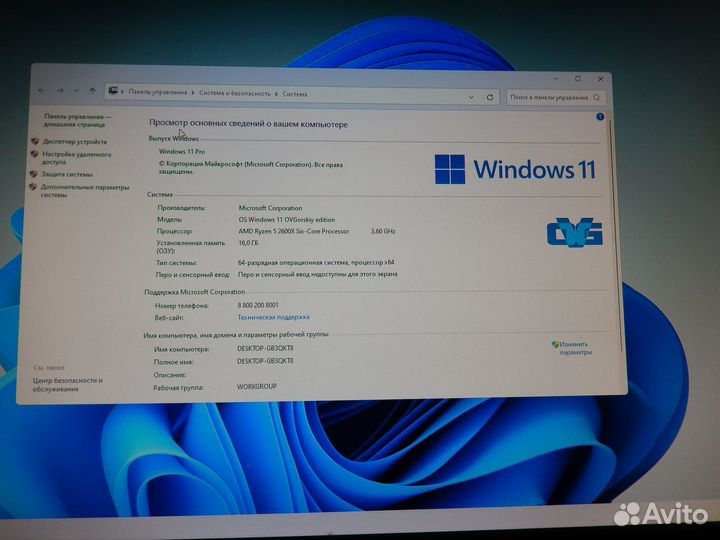Open 'Техническая поддержка' website link
The width and height of the screenshot is (720, 540).
click(273, 317)
